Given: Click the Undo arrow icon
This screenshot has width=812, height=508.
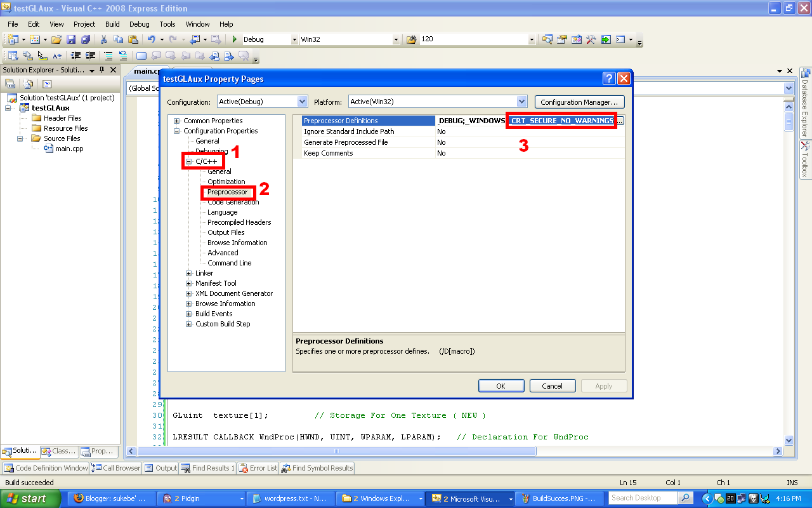Looking at the screenshot, I should click(x=152, y=39).
